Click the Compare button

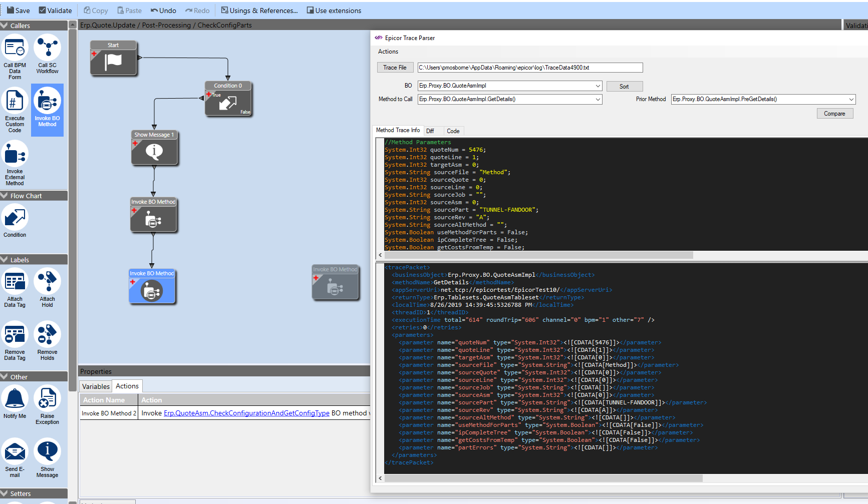834,114
